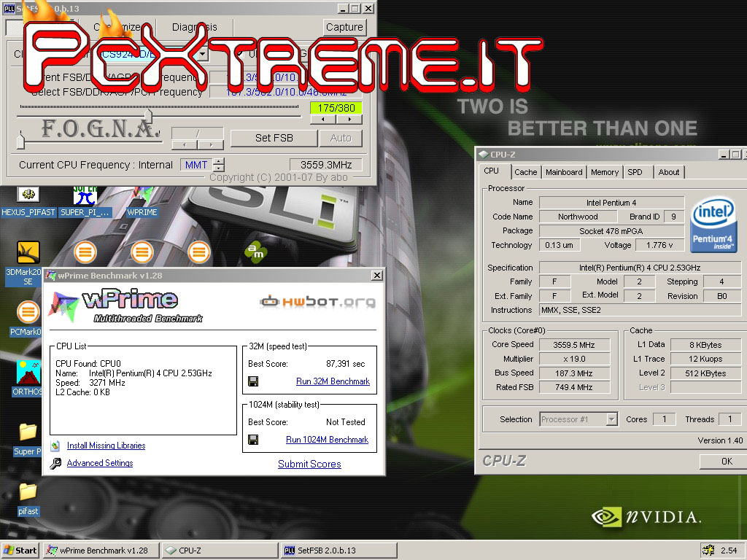The width and height of the screenshot is (747, 560).
Task: Switch to SetFSB taskbar button
Action: 338,551
